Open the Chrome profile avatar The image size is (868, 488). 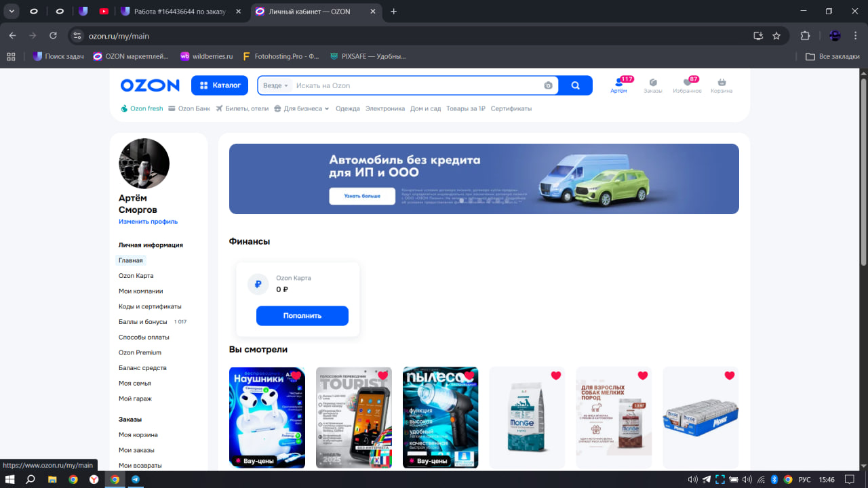(835, 36)
